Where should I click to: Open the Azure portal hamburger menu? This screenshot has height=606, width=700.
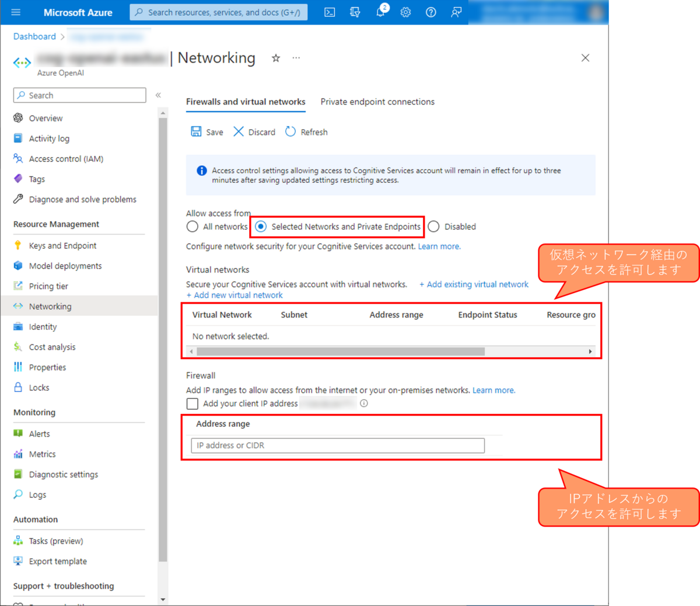16,12
